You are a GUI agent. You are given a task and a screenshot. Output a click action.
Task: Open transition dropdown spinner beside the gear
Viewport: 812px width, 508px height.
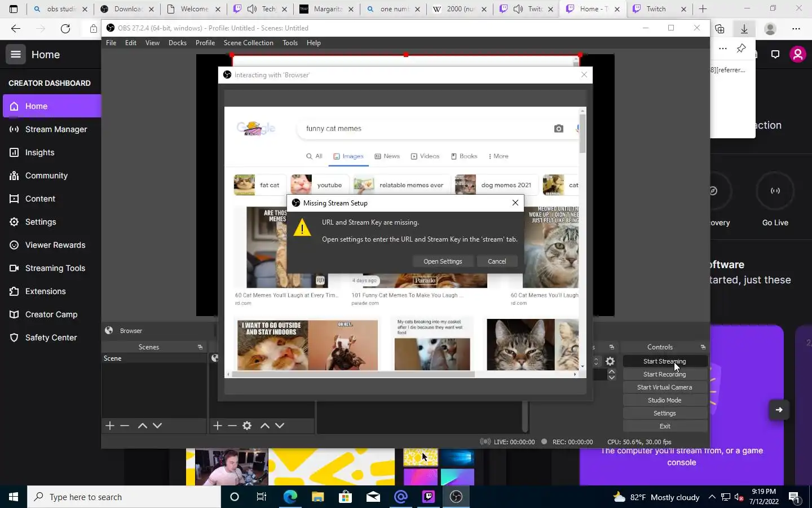596,361
